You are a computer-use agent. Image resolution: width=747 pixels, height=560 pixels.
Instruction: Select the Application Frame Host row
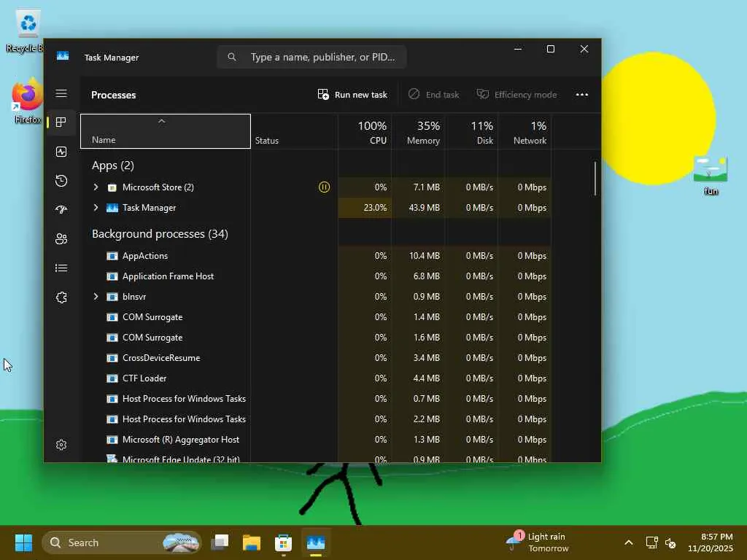pos(317,276)
